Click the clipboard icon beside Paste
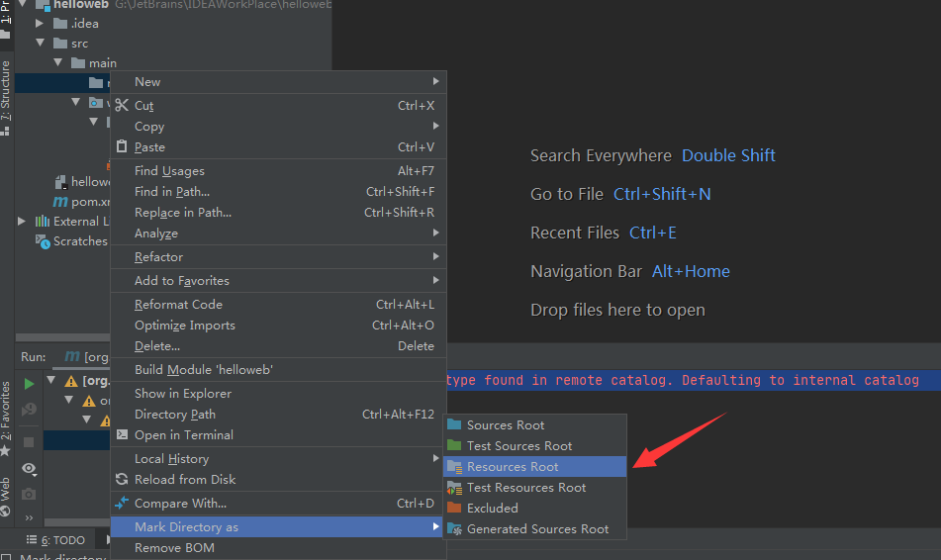 122,145
